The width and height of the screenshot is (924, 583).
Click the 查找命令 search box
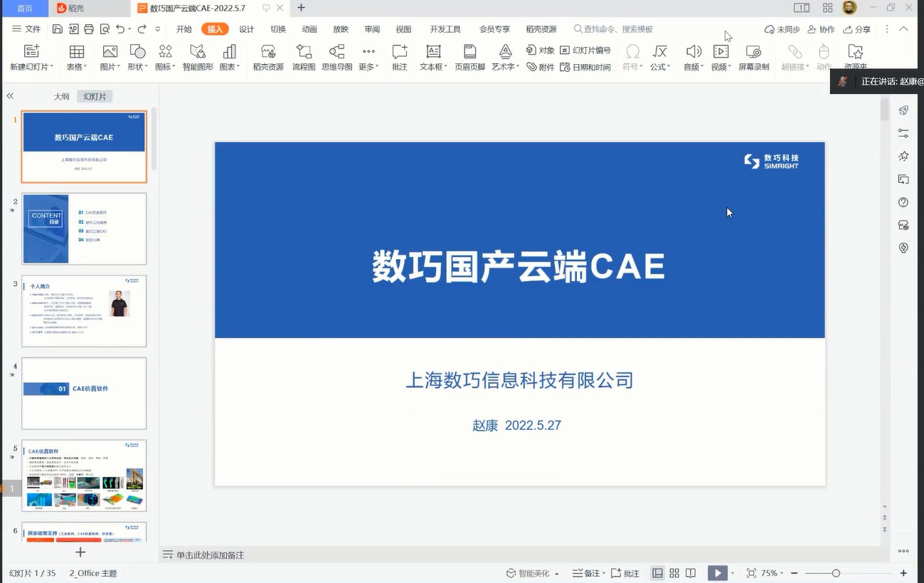[614, 29]
